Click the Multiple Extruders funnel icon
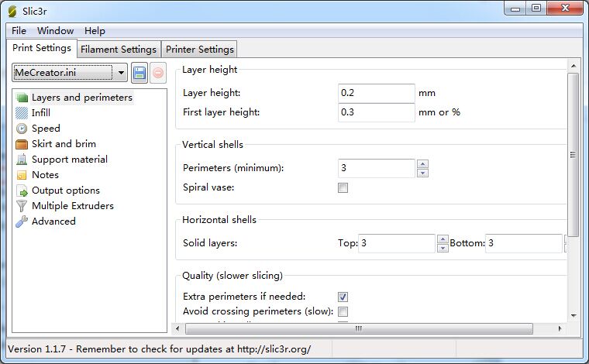Viewport: 589px width, 364px height. pos(22,206)
